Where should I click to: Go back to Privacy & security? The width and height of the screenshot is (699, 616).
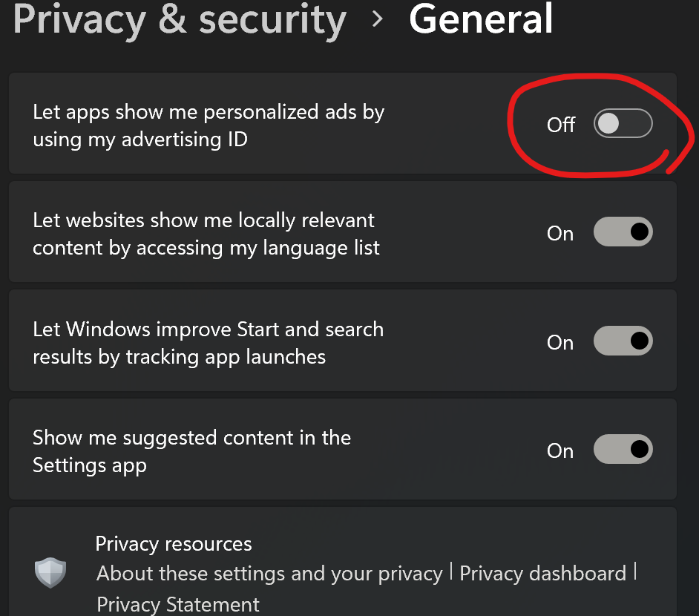coord(180,19)
